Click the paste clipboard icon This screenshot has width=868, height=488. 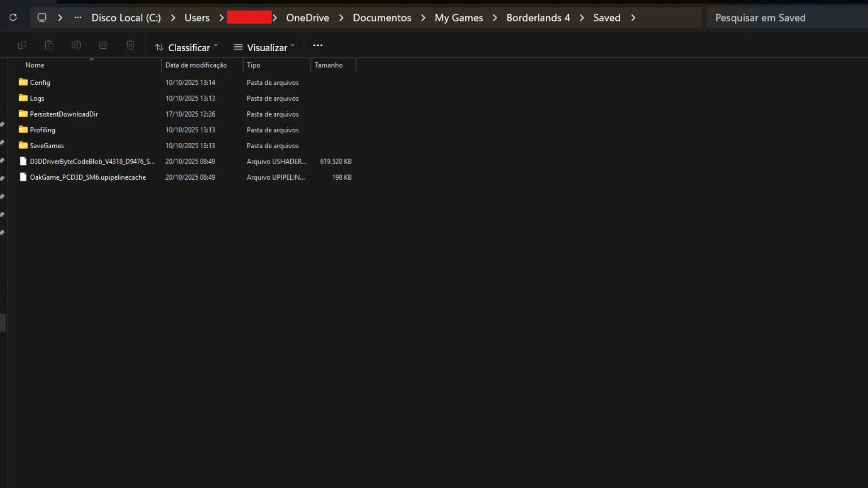coord(49,45)
